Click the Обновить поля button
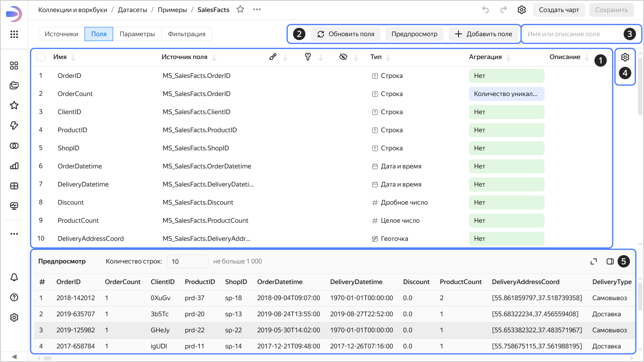 point(345,34)
